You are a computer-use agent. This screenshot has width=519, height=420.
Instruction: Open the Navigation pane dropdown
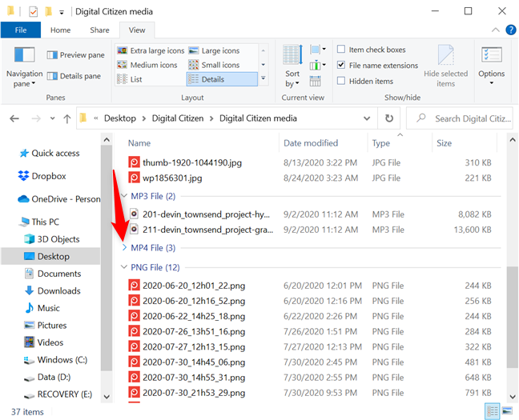pyautogui.click(x=25, y=67)
